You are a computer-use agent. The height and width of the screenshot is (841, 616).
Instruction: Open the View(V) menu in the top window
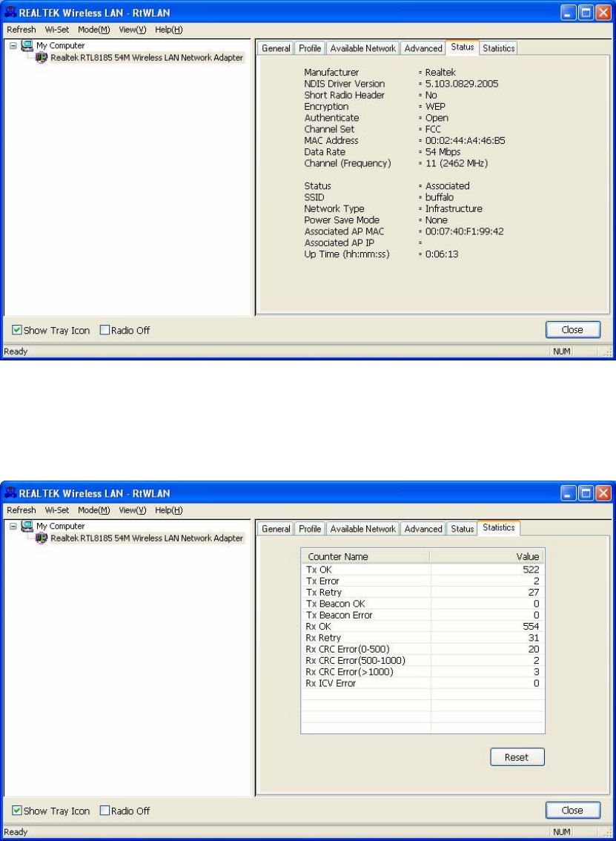click(133, 30)
